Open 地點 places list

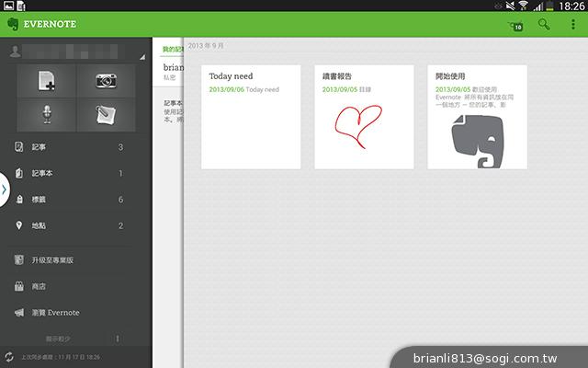point(70,225)
